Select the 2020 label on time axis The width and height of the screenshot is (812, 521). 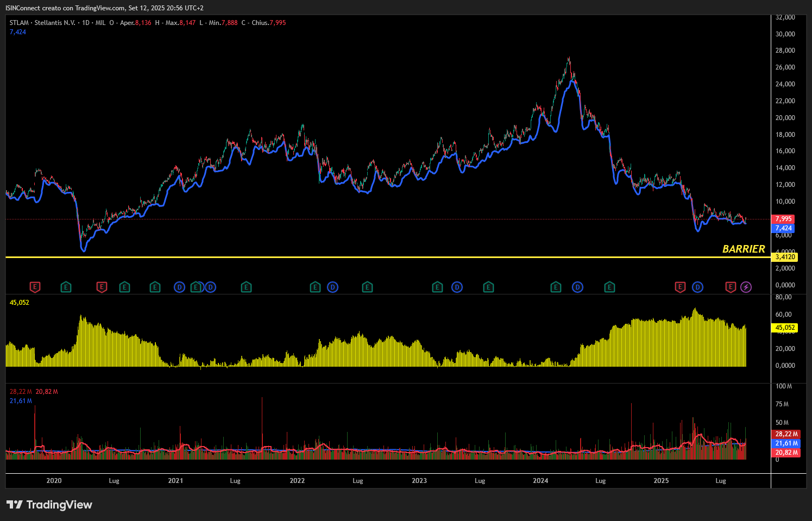(54, 481)
